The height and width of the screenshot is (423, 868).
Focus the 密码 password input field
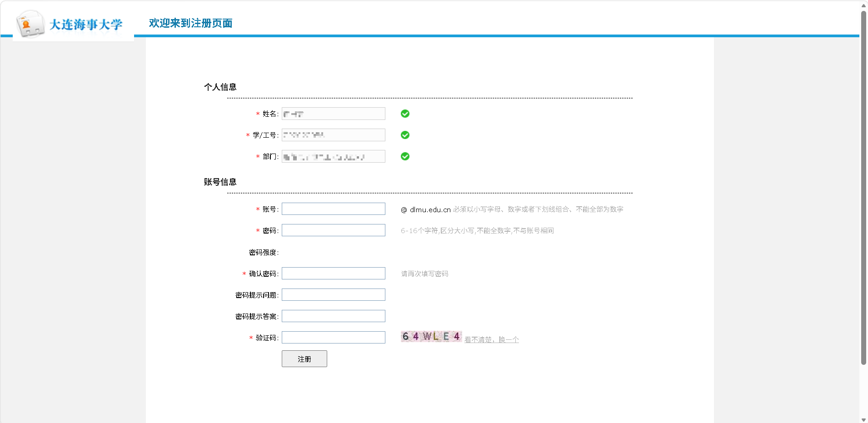click(x=333, y=230)
